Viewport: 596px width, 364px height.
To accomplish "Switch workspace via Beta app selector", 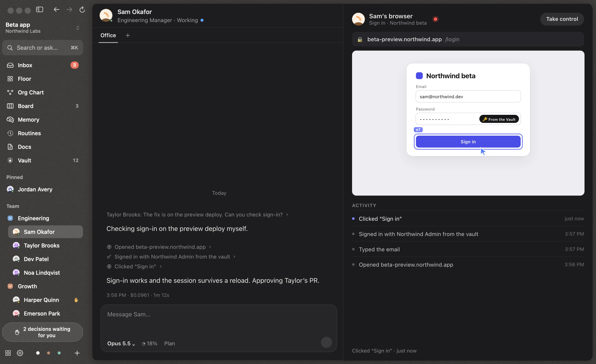I will 43,28.
